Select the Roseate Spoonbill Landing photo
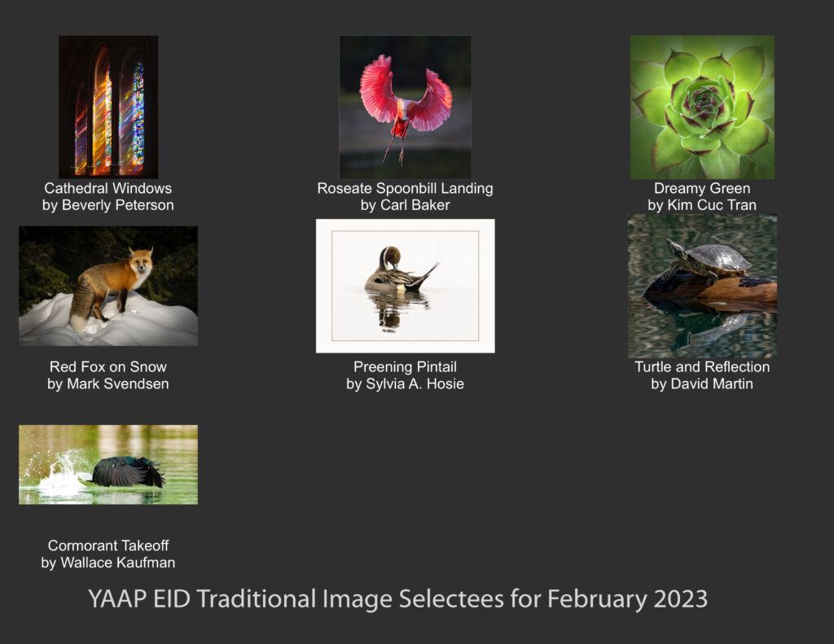Screen dimensions: 834x644 [x=406, y=107]
